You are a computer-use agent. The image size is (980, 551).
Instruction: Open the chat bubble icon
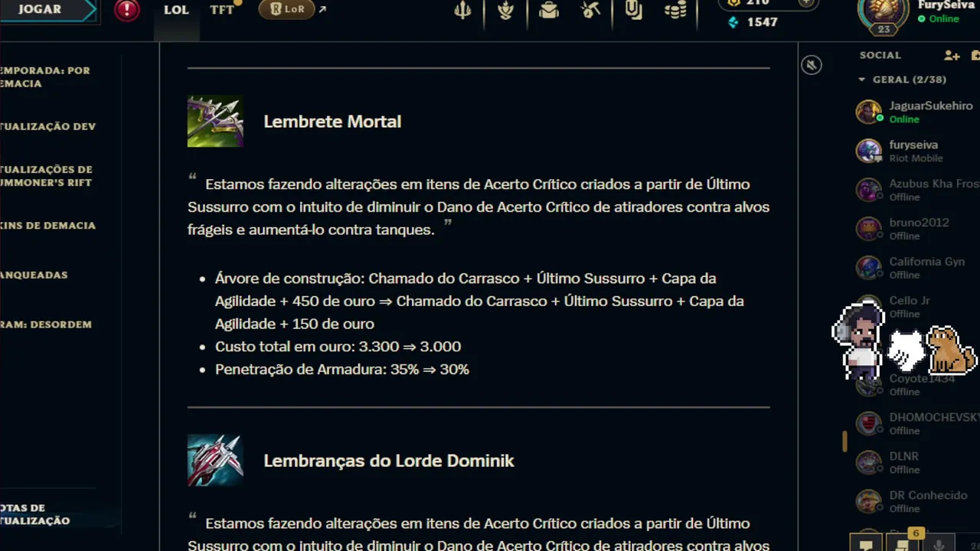click(866, 545)
